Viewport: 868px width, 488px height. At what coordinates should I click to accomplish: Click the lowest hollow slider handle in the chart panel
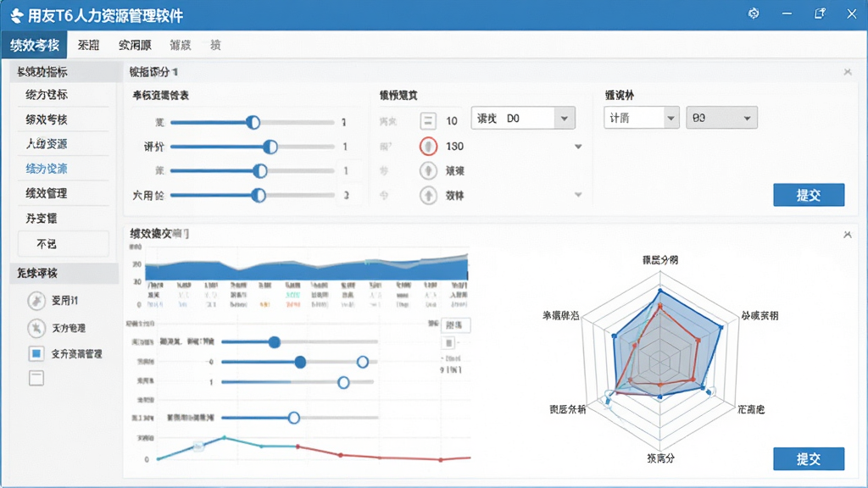294,418
